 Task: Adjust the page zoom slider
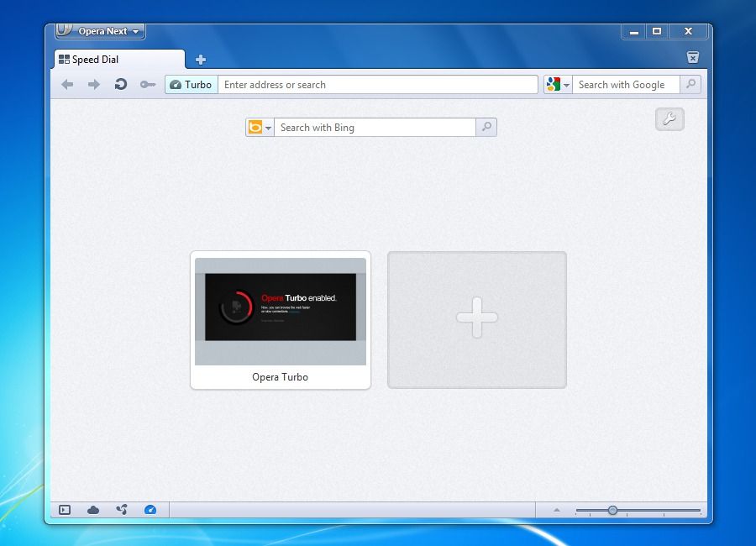tap(612, 509)
